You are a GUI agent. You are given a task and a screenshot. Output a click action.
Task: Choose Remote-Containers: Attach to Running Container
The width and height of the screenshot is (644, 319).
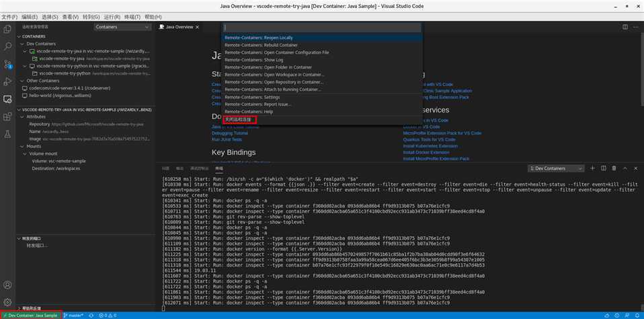323,90
